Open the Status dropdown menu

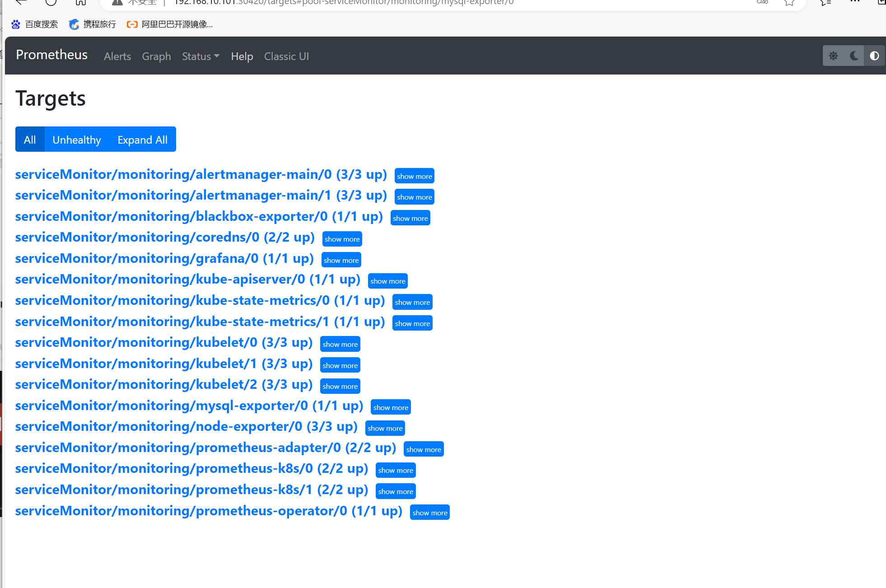[201, 56]
